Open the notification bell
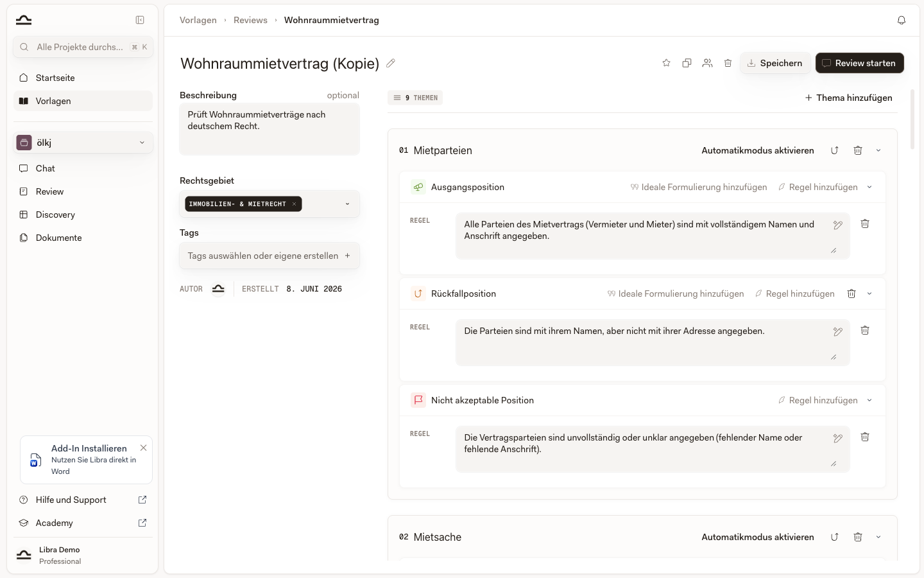This screenshot has width=924, height=578. pos(902,20)
